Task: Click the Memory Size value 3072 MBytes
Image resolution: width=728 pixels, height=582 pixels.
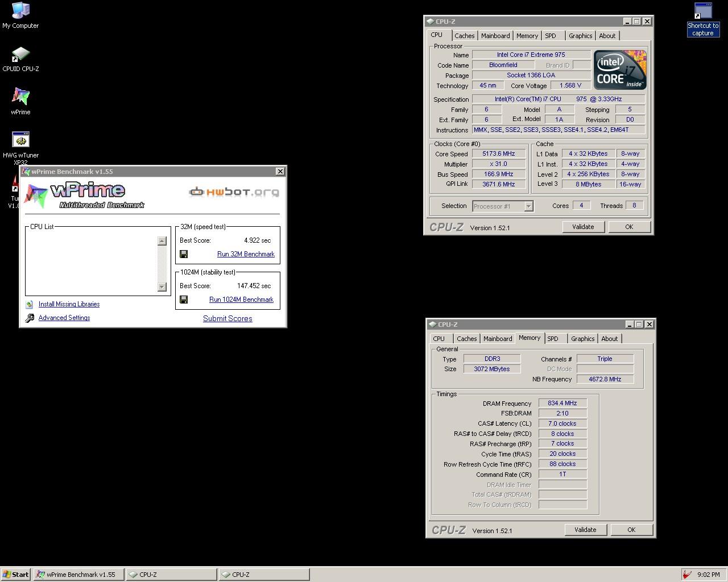Action: tap(492, 369)
